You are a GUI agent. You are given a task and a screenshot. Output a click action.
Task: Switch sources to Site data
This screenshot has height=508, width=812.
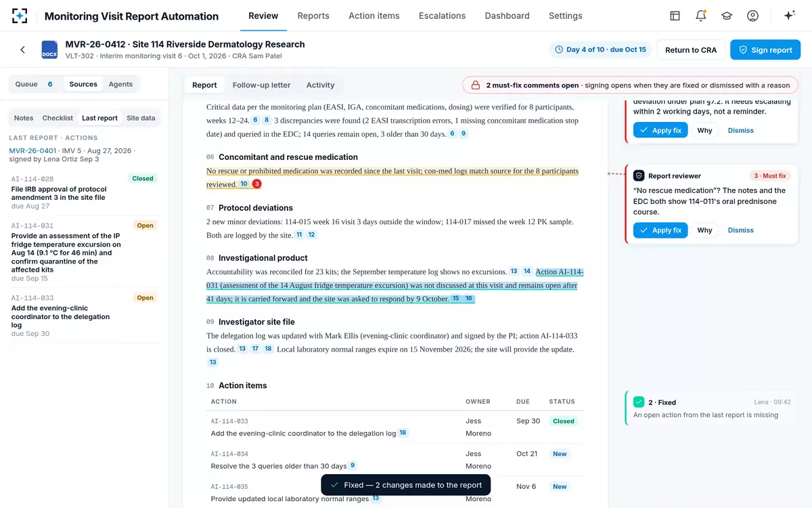pyautogui.click(x=141, y=118)
